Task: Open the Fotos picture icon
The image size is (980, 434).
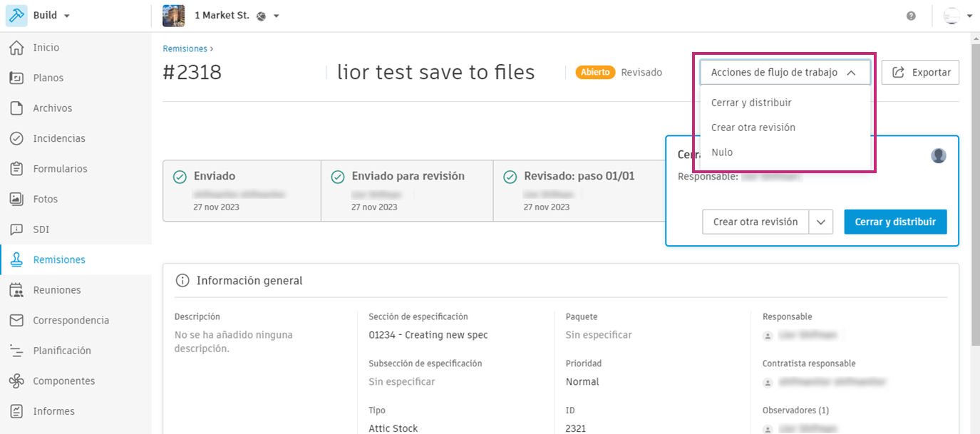Action: [x=16, y=200]
